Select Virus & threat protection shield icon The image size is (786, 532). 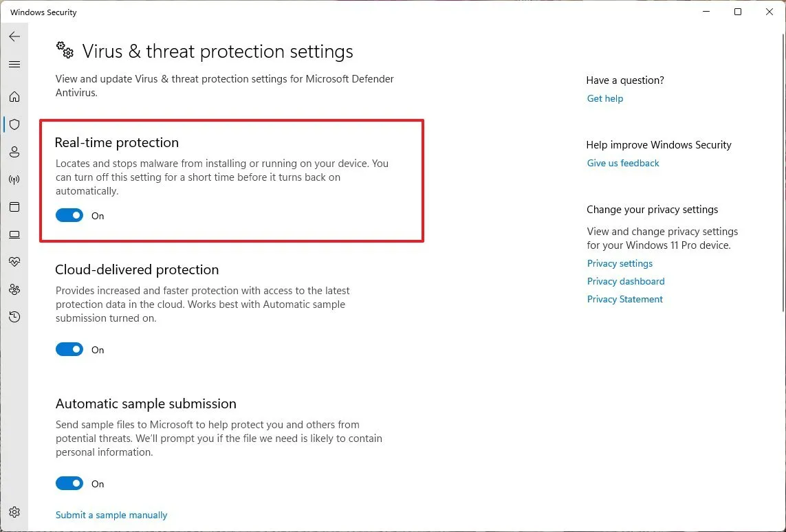[14, 124]
